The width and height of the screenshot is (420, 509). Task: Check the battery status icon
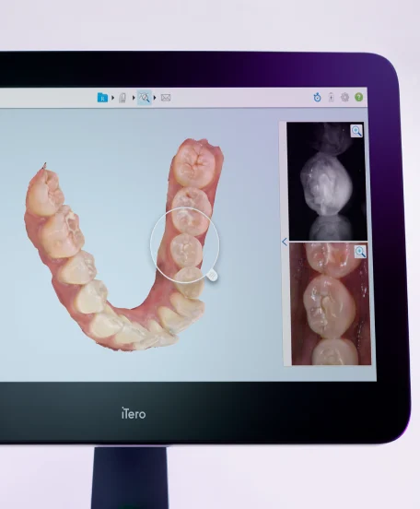tap(332, 97)
